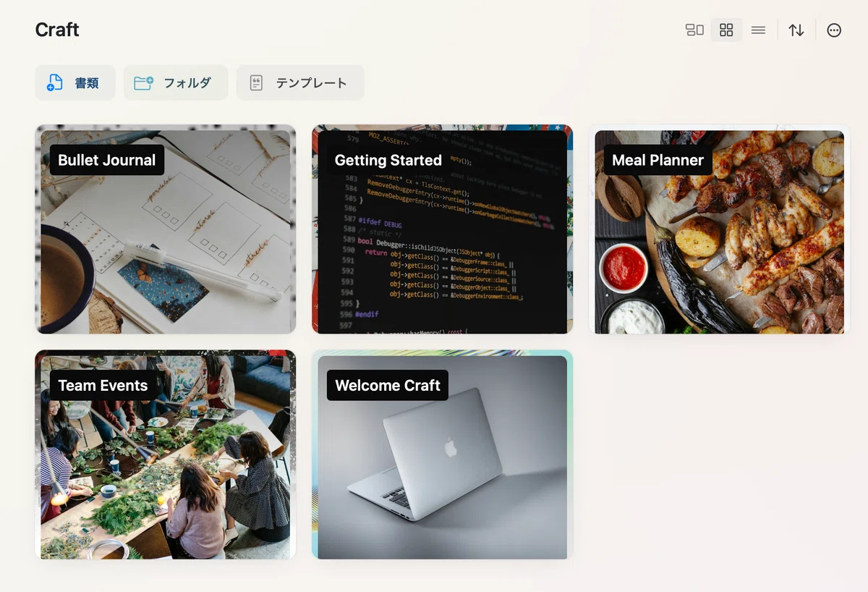This screenshot has width=868, height=592.
Task: Open the Getting Started document card
Action: coord(442,229)
